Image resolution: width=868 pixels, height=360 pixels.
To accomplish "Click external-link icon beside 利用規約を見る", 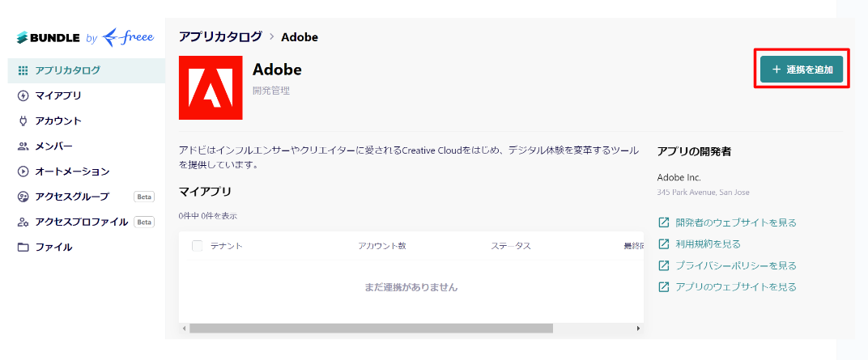I will click(x=663, y=244).
